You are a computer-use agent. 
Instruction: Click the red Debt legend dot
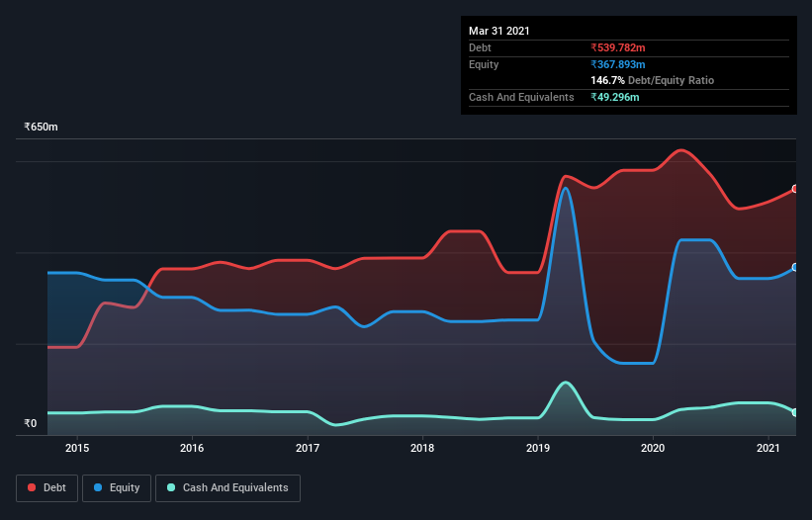click(32, 487)
